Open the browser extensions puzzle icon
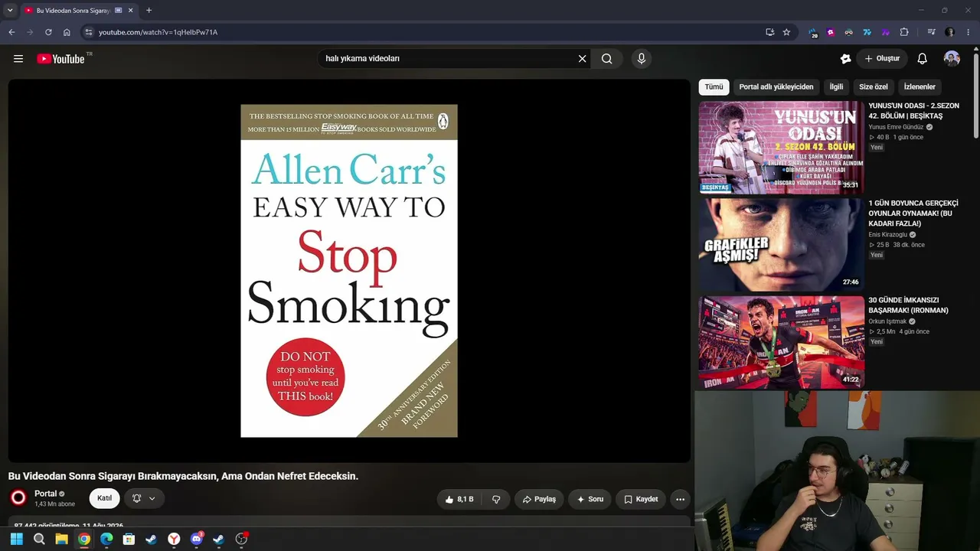The height and width of the screenshot is (551, 980). (x=904, y=32)
